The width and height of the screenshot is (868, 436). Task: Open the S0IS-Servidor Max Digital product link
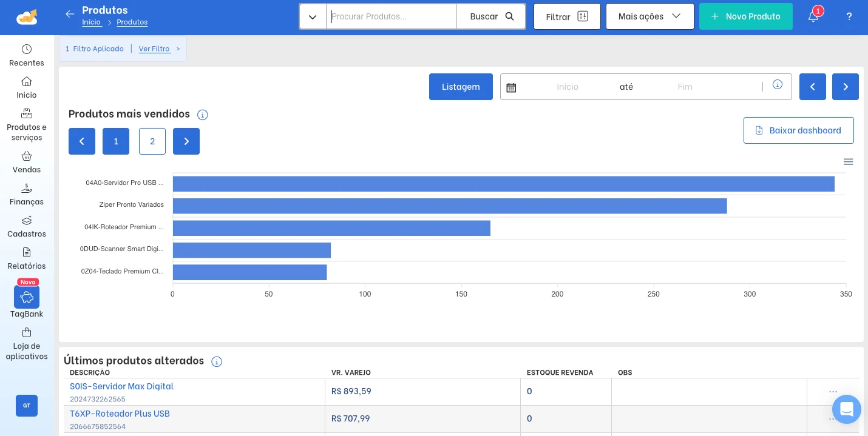[121, 386]
